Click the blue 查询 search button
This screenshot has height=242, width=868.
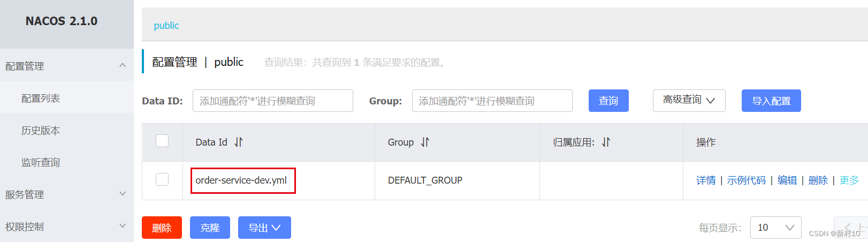(608, 101)
